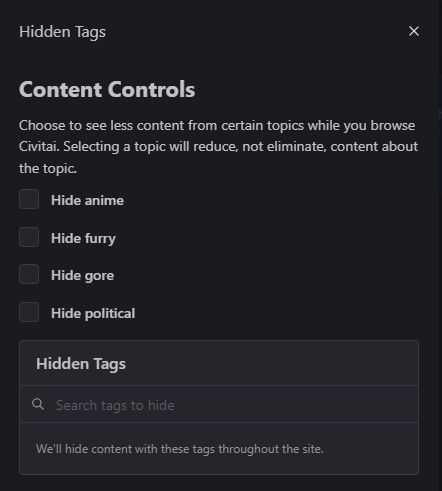Tick the Hide political checkbox

pyautogui.click(x=29, y=312)
